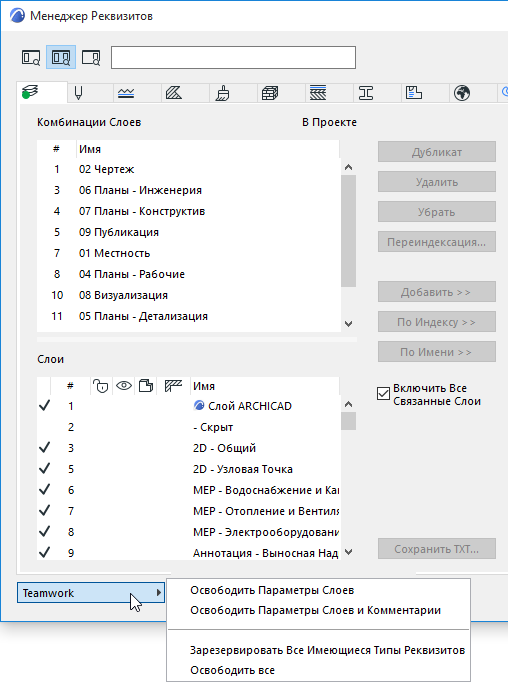Select the MEP - Электрооборудование layer
Image resolution: width=508 pixels, height=682 pixels.
point(188,532)
